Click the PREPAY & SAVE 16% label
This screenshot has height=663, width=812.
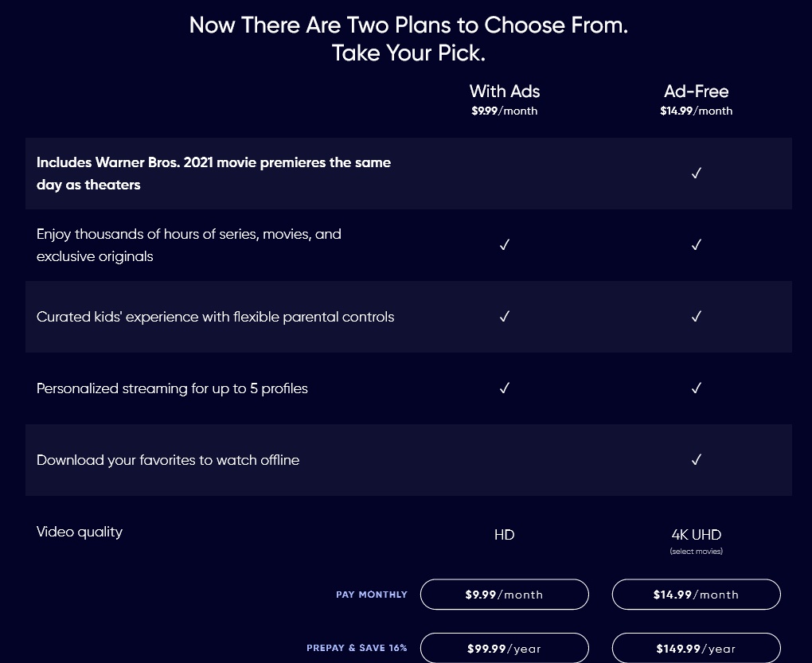pyautogui.click(x=357, y=647)
